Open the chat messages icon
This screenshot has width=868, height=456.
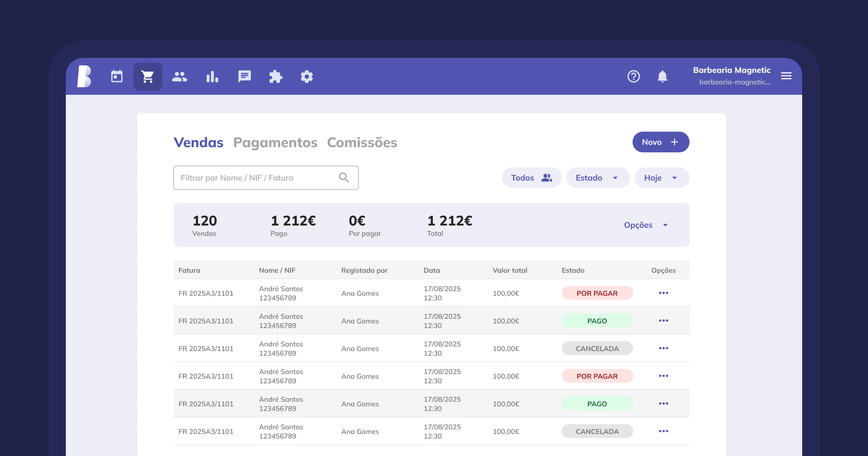click(244, 76)
